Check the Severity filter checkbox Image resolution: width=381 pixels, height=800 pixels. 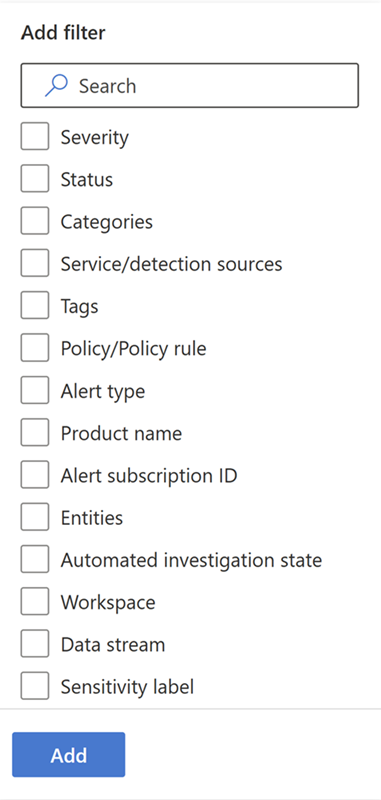(x=35, y=136)
